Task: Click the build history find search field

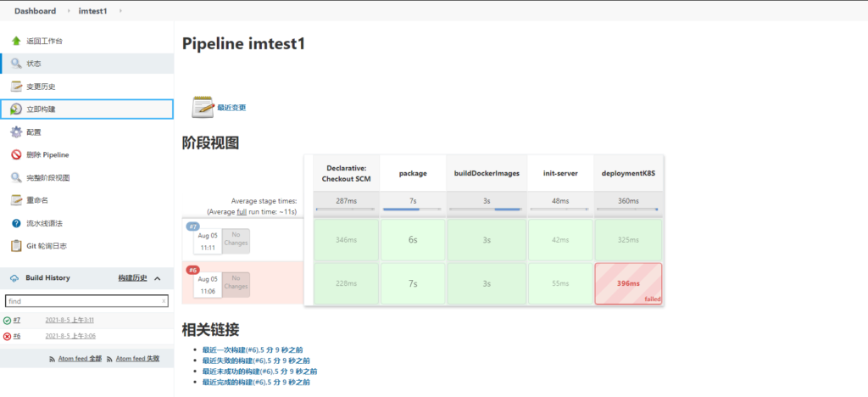Action: pyautogui.click(x=83, y=301)
